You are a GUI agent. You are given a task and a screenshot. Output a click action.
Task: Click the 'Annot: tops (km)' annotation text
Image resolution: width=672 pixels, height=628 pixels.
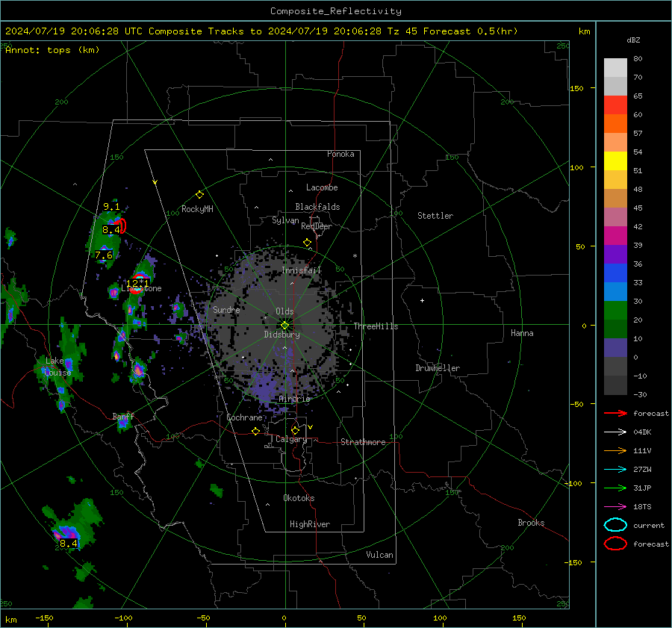click(x=52, y=50)
